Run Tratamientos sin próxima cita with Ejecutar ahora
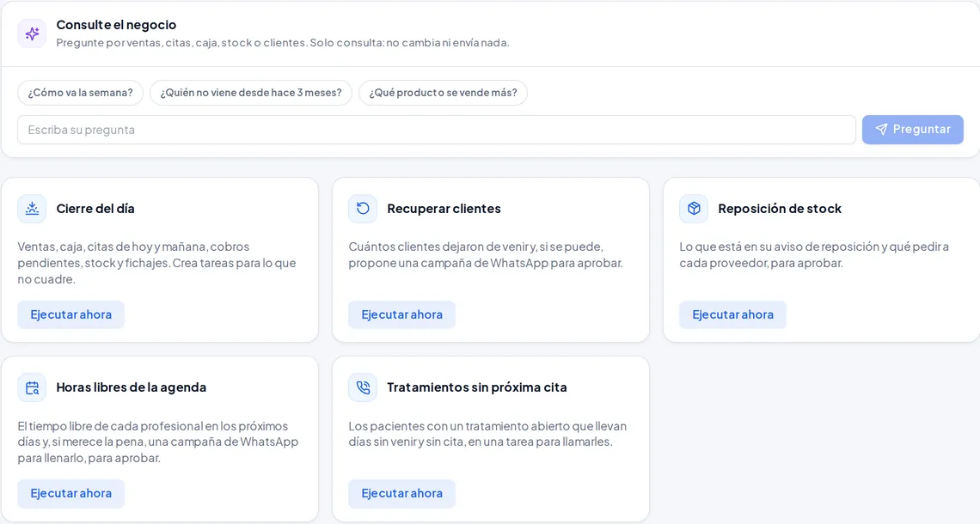980x524 pixels. (401, 493)
